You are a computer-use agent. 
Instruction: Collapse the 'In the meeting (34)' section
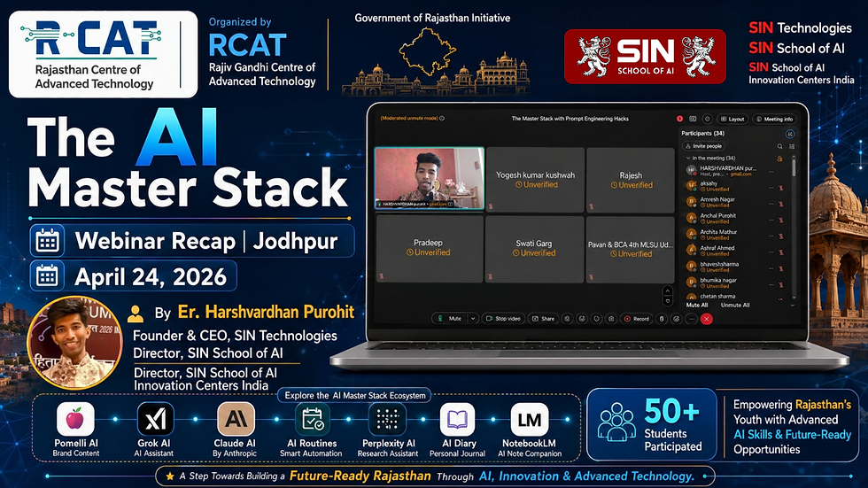(688, 159)
